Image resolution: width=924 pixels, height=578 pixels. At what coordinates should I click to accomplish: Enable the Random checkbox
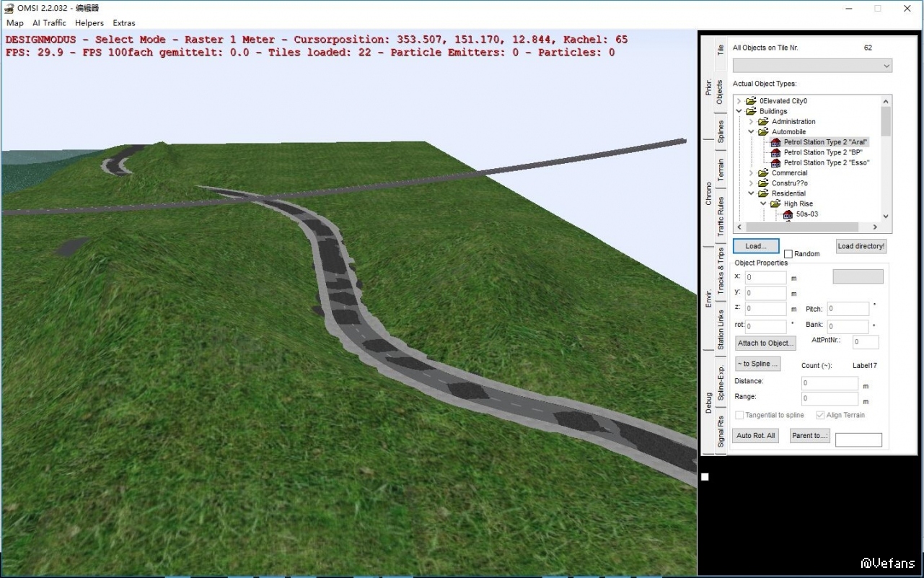[788, 254]
